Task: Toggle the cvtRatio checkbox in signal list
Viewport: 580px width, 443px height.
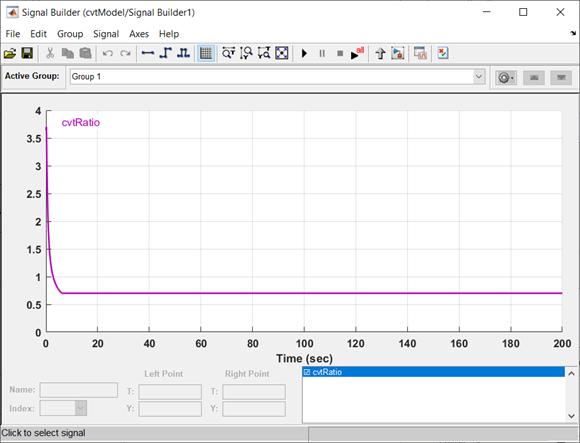Action: (x=307, y=372)
